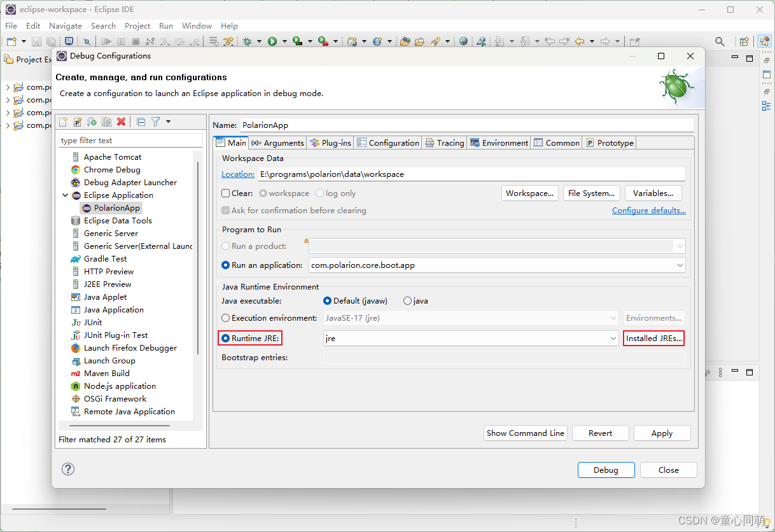Click the Coverage run icon in the toolbar
The height and width of the screenshot is (532, 775).
pos(297,41)
